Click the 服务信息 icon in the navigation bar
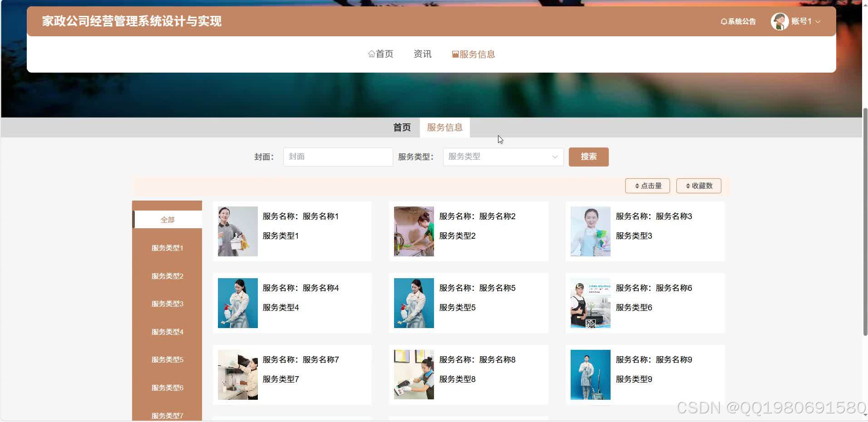This screenshot has height=422, width=868. (455, 54)
